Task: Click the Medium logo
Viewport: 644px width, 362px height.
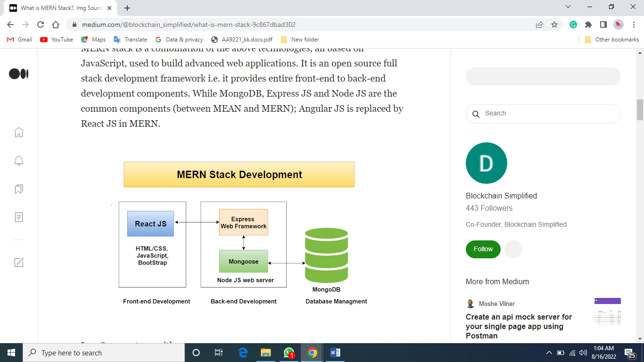Action: pyautogui.click(x=19, y=74)
